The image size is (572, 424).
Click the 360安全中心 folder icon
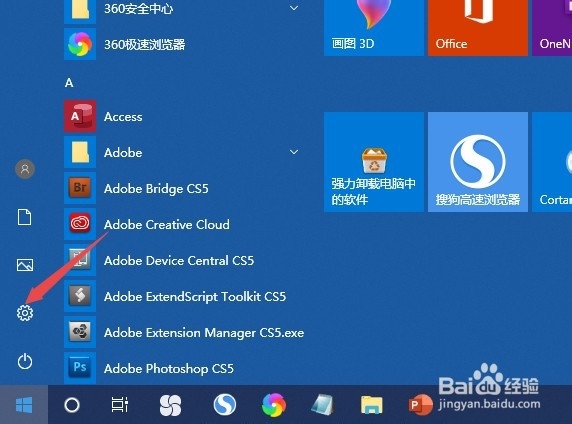[x=80, y=11]
